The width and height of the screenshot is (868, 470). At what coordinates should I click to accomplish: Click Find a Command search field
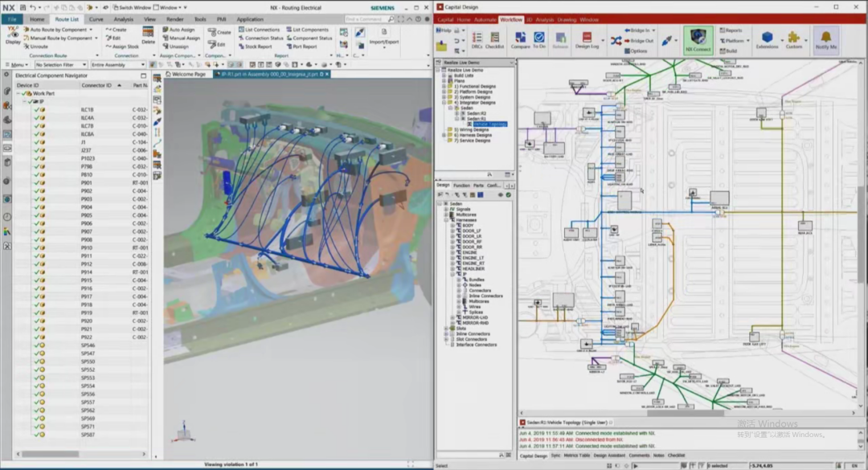[369, 18]
